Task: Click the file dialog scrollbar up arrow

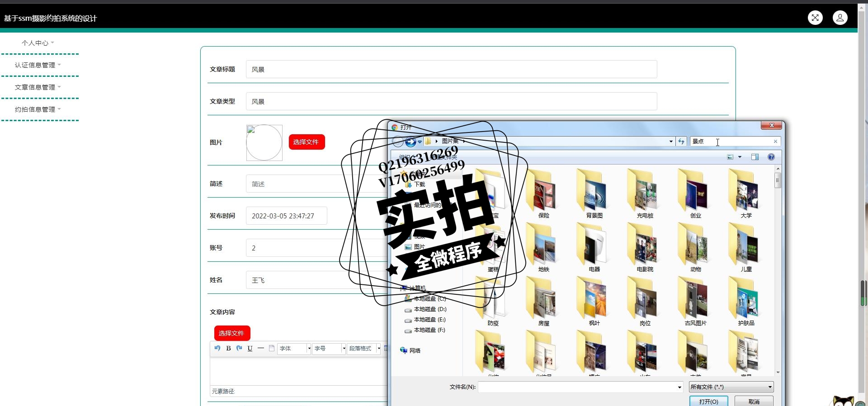Action: [778, 169]
